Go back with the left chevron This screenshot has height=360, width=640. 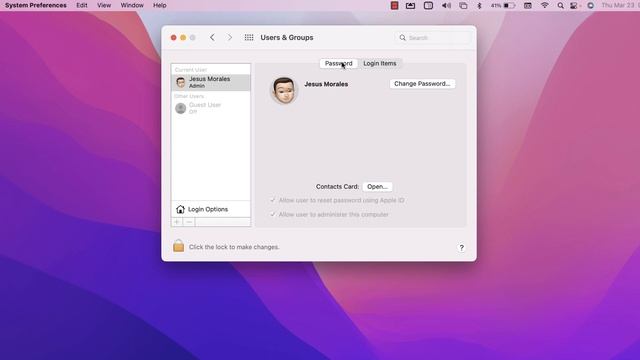[x=212, y=38]
